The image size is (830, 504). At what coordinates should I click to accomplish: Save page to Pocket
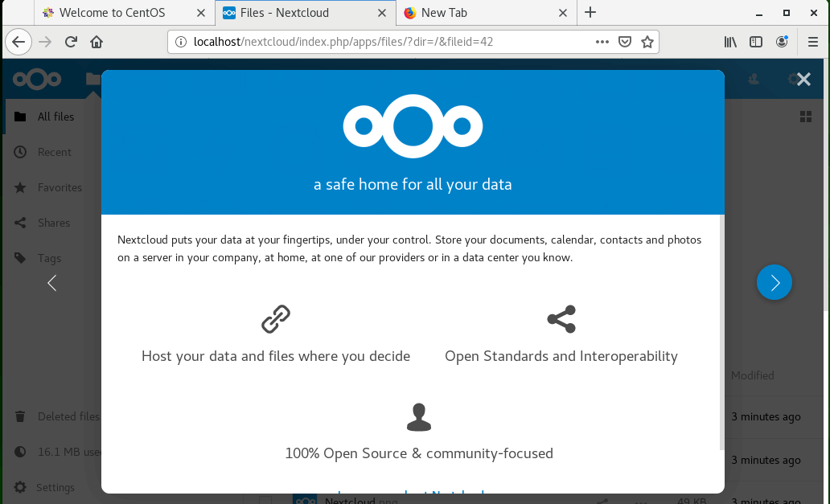coord(625,42)
